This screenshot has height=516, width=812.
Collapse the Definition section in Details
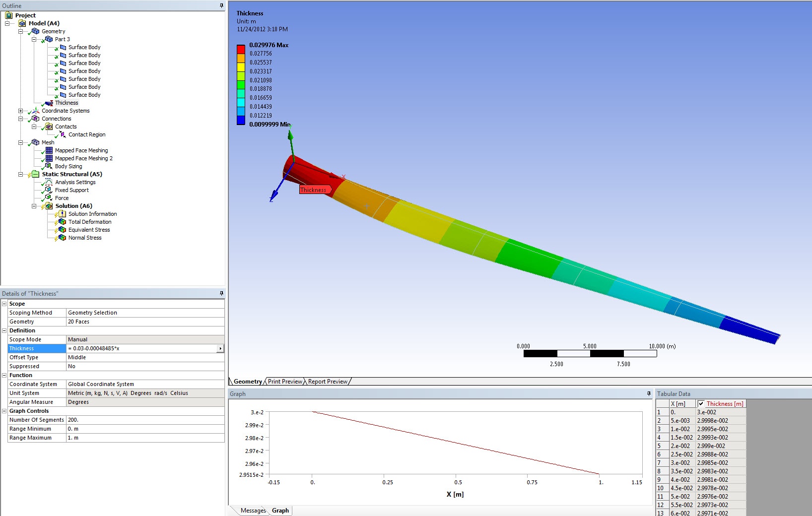coord(4,330)
